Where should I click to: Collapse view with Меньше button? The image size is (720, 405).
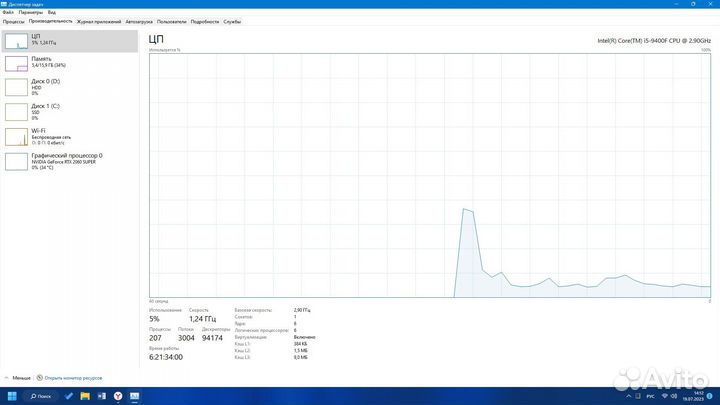coord(17,378)
